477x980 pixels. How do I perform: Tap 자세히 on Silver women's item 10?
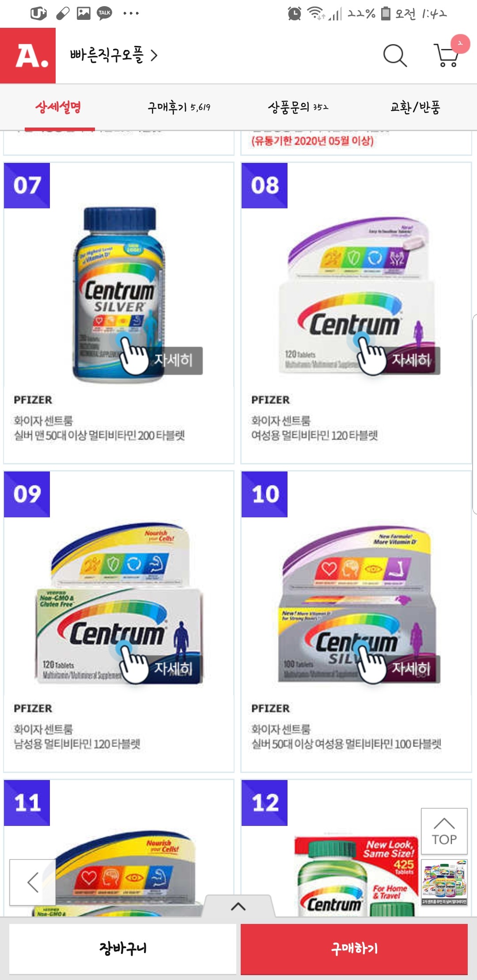[x=411, y=669]
